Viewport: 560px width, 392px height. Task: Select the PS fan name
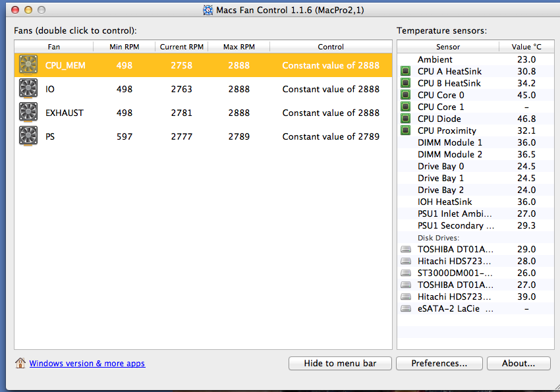(50, 136)
